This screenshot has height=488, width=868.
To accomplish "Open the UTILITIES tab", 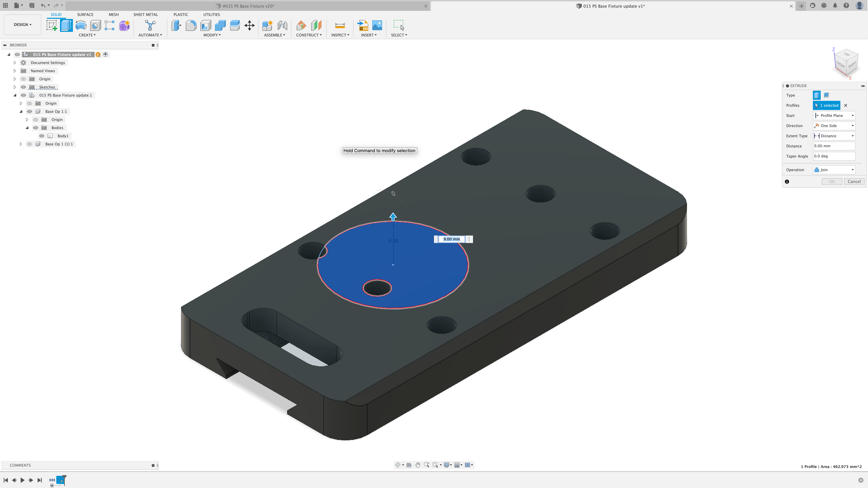I will [211, 14].
